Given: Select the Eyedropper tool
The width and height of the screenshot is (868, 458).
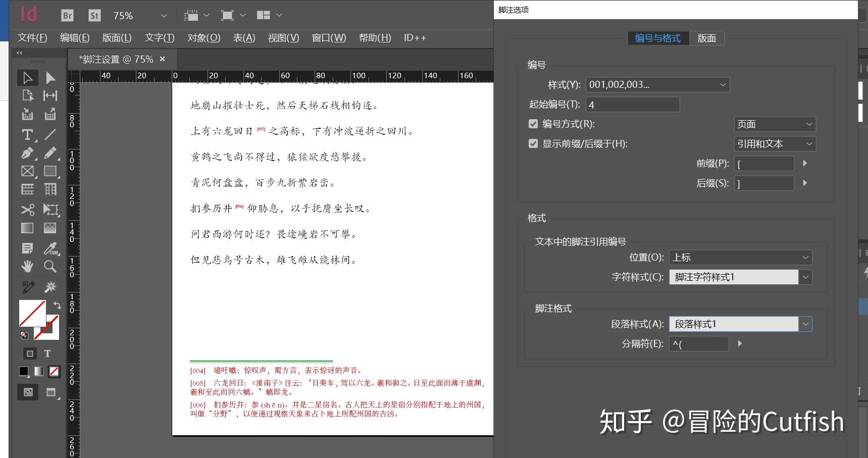Looking at the screenshot, I should pos(50,248).
